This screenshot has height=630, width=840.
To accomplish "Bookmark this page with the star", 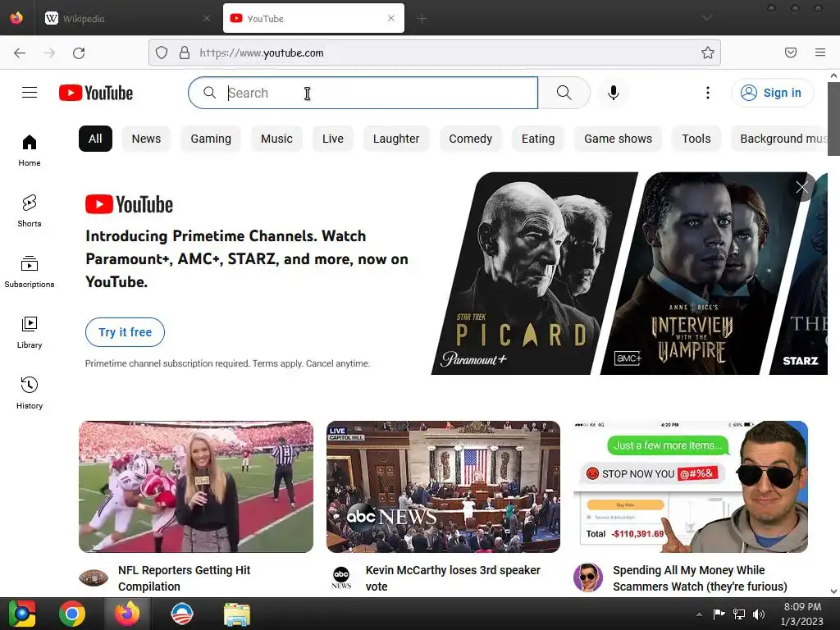I will pyautogui.click(x=708, y=52).
